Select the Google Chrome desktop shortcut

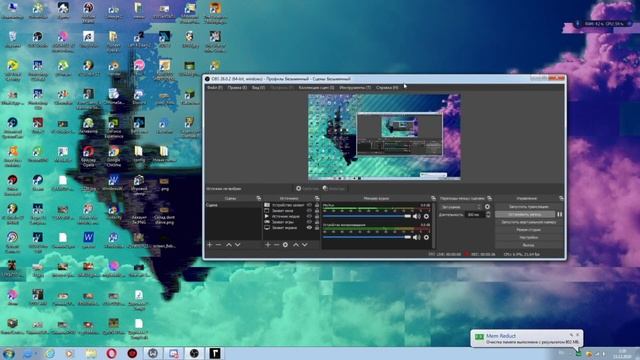[113, 156]
